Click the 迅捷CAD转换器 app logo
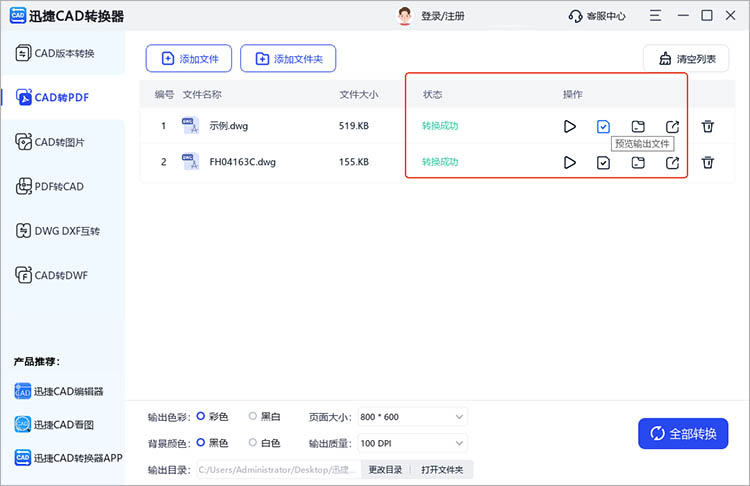750x486 pixels. point(18,16)
